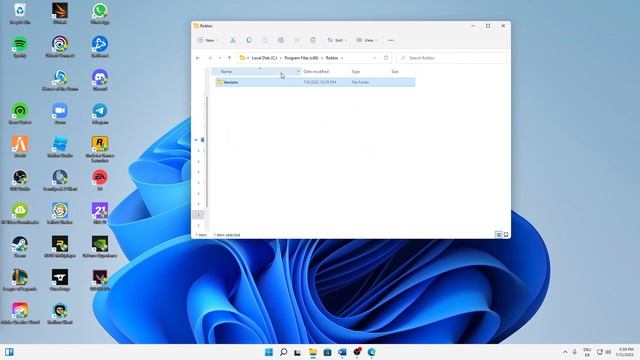Open the EA desktop shortcut
The image size is (640, 360).
tap(100, 180)
